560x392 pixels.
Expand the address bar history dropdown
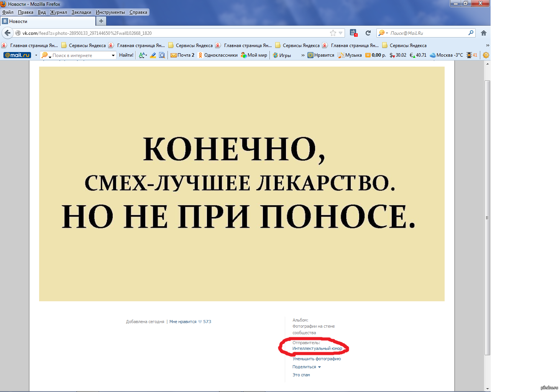pyautogui.click(x=340, y=33)
